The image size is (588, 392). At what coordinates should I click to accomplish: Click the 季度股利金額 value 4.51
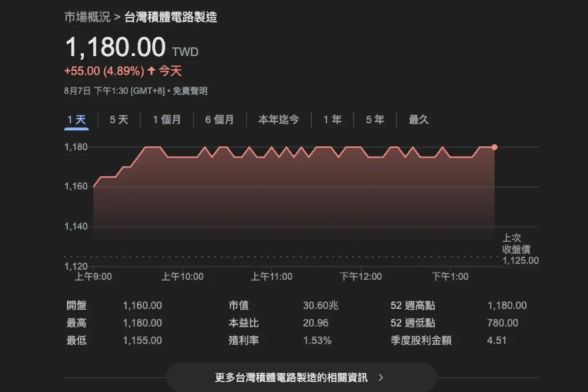(497, 341)
